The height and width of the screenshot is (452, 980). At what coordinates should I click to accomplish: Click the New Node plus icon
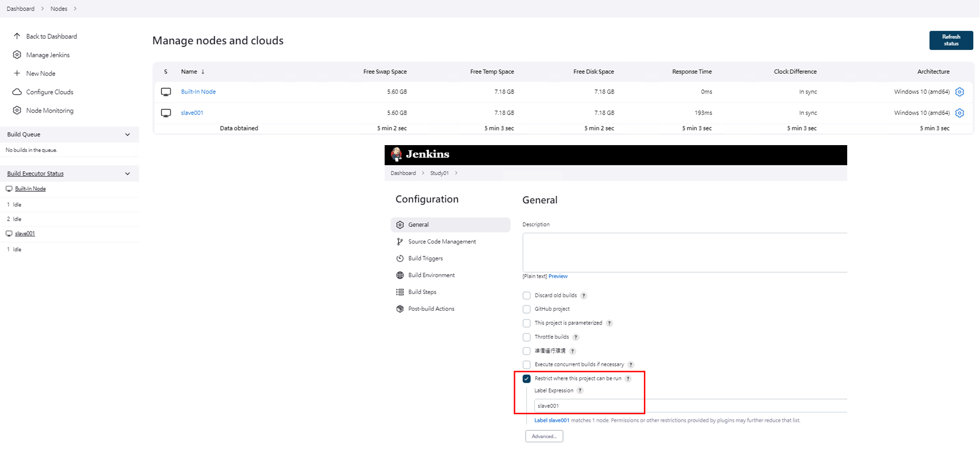tap(17, 73)
